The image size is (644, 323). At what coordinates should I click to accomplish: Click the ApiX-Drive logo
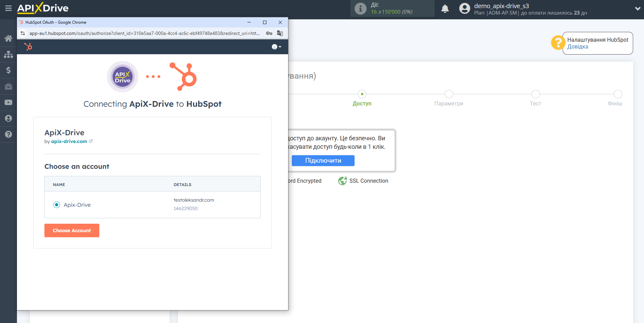pos(43,8)
